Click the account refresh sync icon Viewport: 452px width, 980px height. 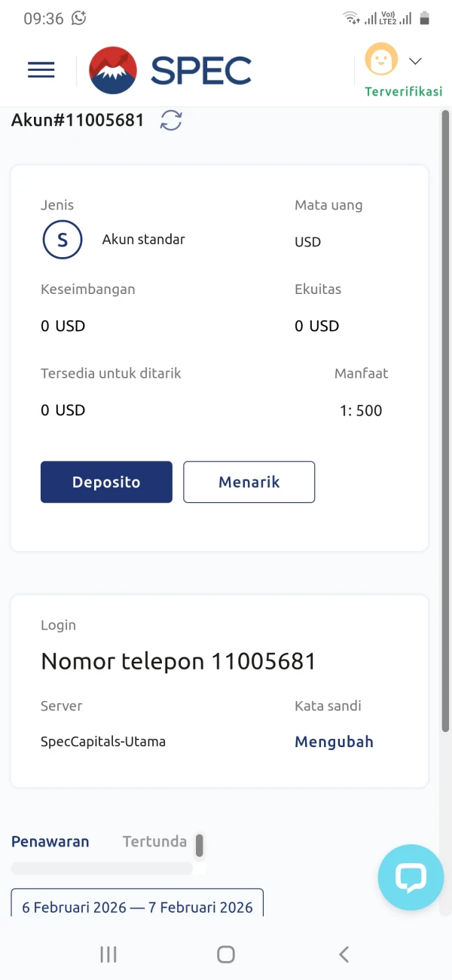click(x=171, y=121)
